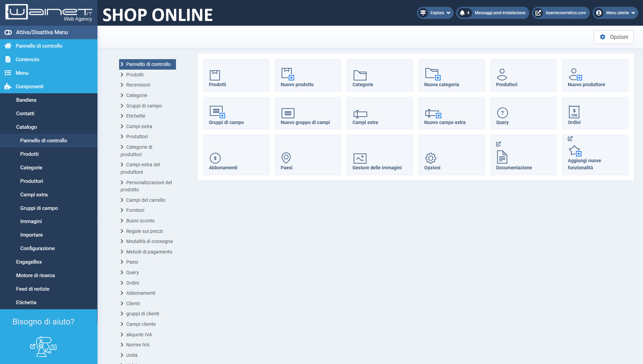Open the Documentazione document tile icon
Image resolution: width=643 pixels, height=364 pixels.
tap(502, 157)
